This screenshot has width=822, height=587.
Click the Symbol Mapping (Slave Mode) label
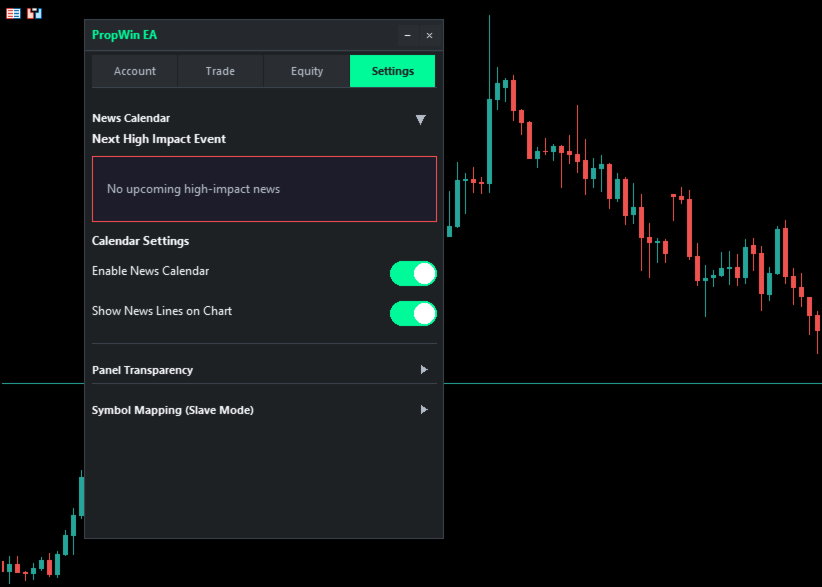(x=172, y=410)
